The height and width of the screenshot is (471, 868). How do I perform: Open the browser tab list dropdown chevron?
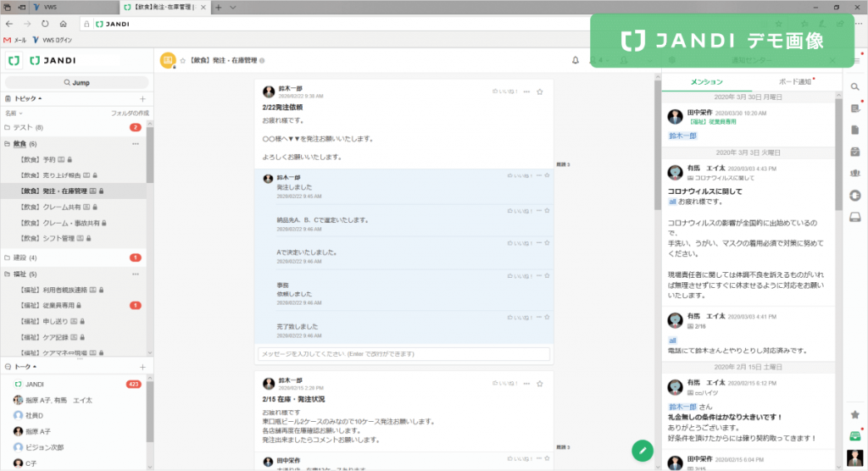[x=232, y=7]
